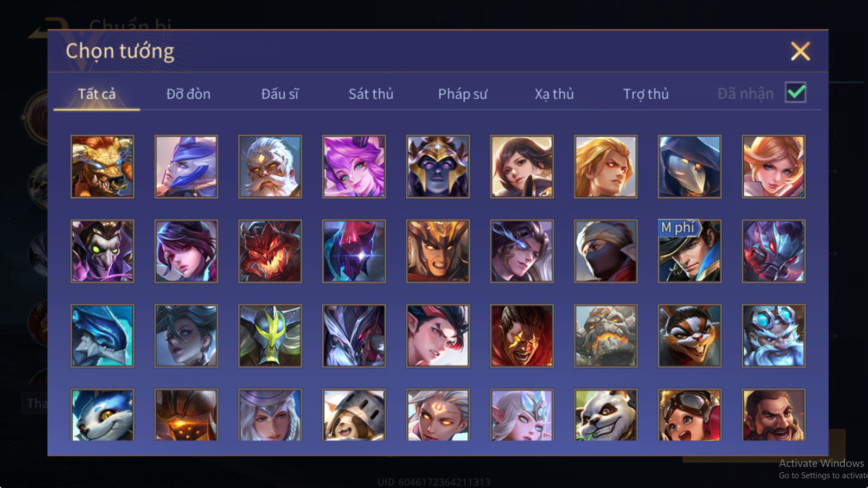
Task: Select the hooded plague-mask hero portrait
Action: click(x=690, y=166)
